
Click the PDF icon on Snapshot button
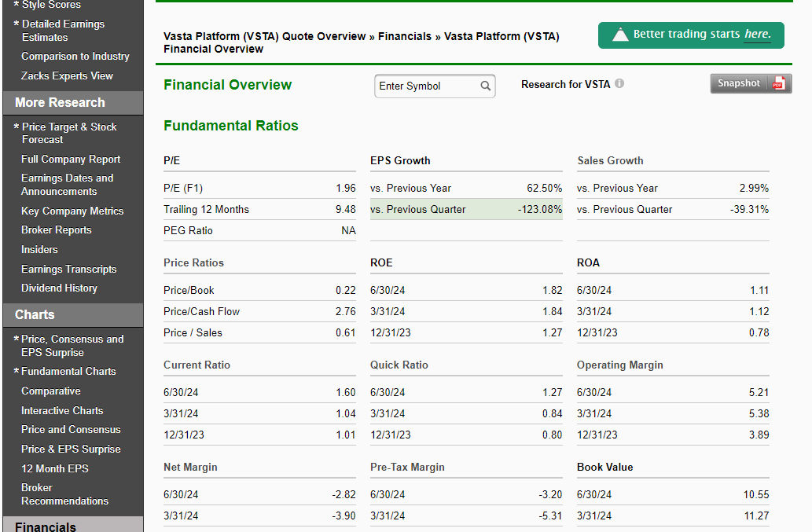(779, 83)
